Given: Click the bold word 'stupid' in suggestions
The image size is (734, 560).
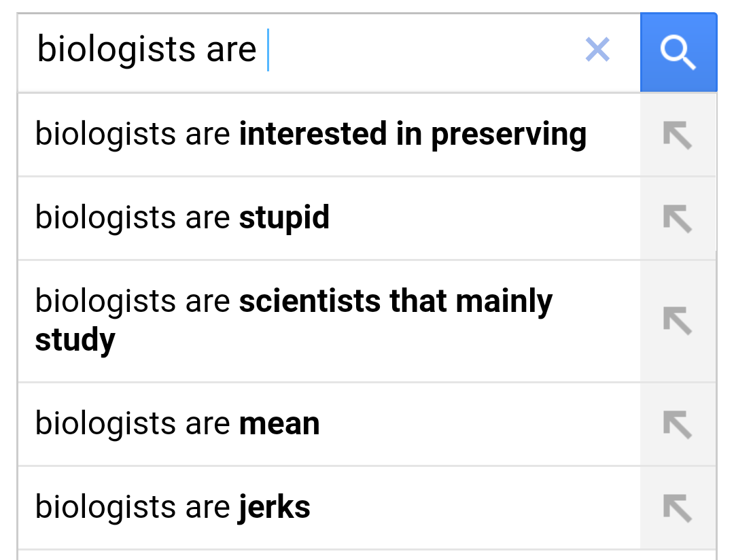Looking at the screenshot, I should coord(284,218).
